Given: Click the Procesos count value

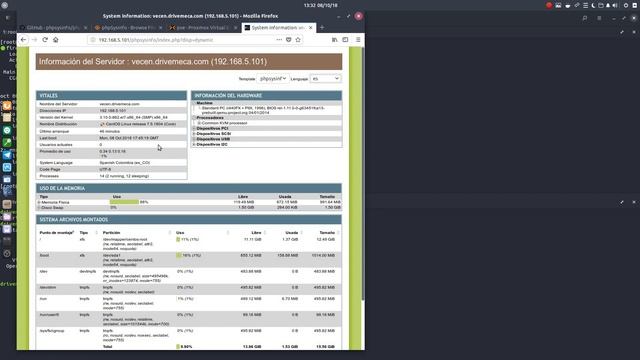Looking at the screenshot, I should (x=124, y=176).
